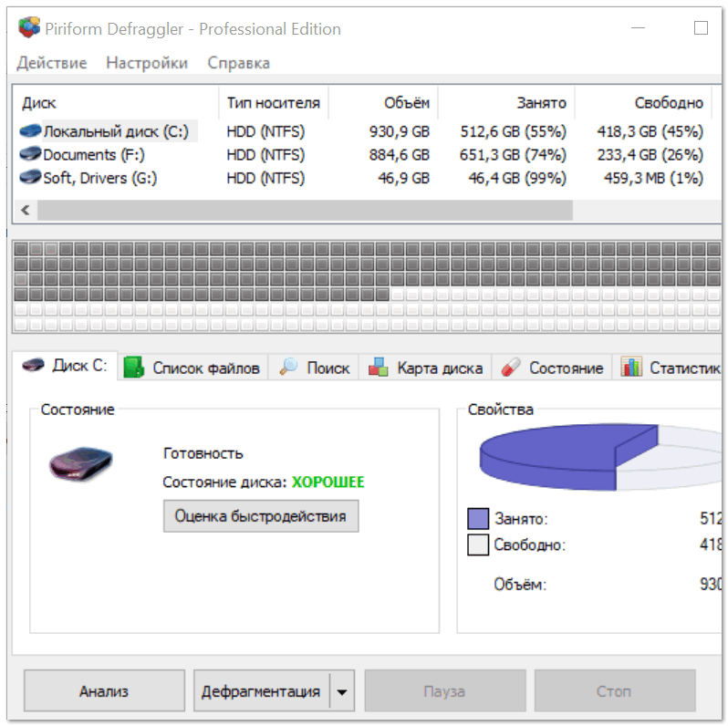Click the Анализ button
The width and height of the screenshot is (728, 726).
pyautogui.click(x=105, y=690)
